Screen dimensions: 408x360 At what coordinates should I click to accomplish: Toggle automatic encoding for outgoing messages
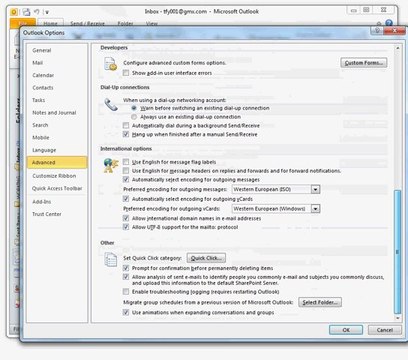(126, 180)
